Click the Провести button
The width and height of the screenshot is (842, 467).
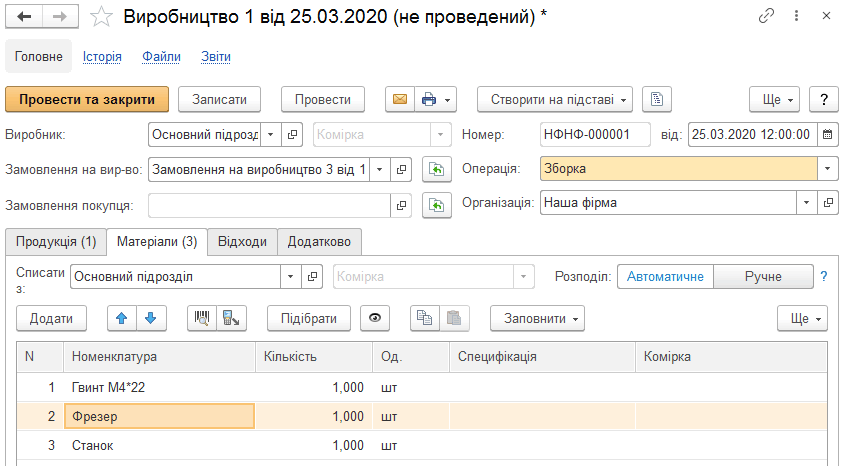click(x=323, y=99)
